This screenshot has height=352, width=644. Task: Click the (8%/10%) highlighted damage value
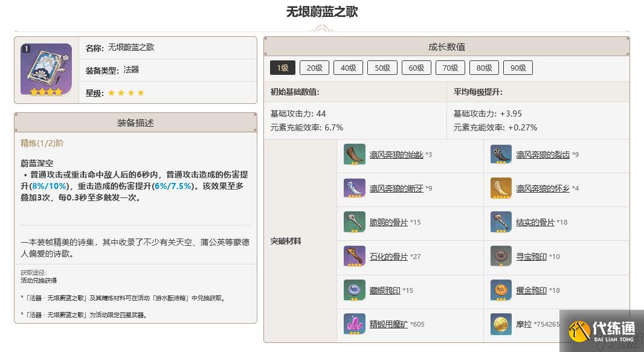(x=48, y=186)
